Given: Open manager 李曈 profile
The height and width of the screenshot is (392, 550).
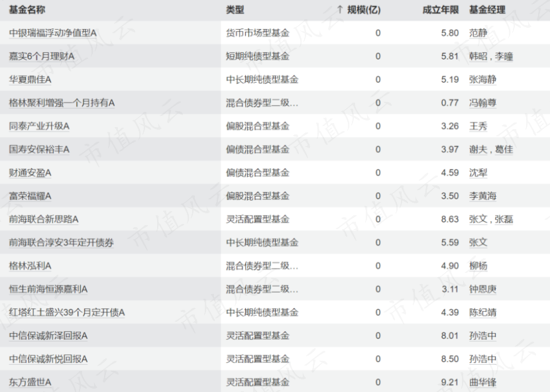Looking at the screenshot, I should [x=504, y=56].
